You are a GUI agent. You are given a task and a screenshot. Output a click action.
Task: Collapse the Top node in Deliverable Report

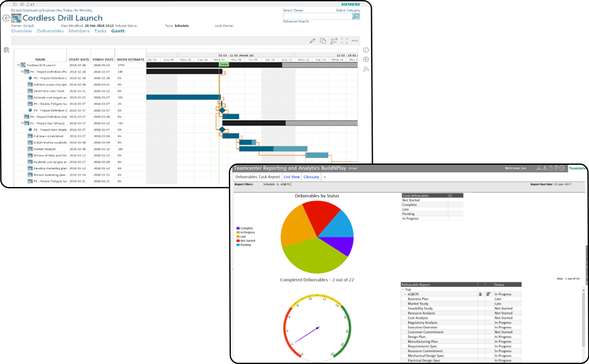(x=403, y=289)
